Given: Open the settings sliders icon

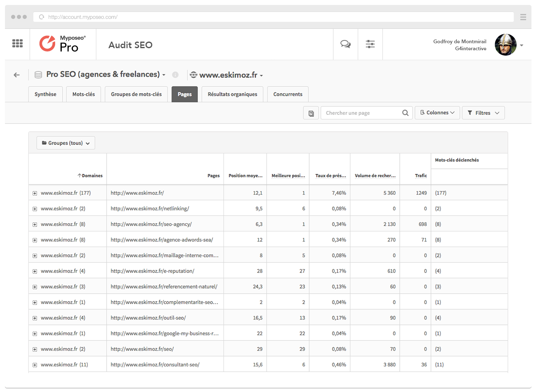Looking at the screenshot, I should point(370,44).
